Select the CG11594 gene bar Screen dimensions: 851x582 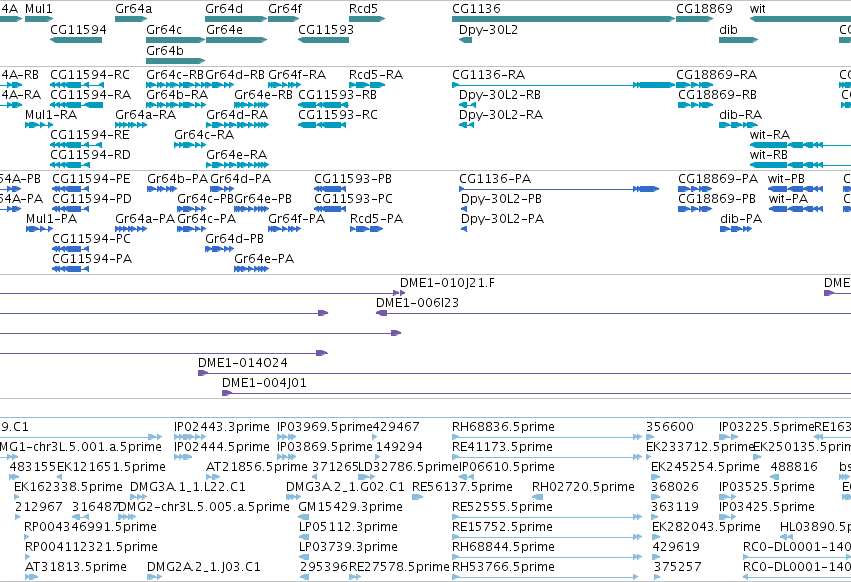pos(75,40)
